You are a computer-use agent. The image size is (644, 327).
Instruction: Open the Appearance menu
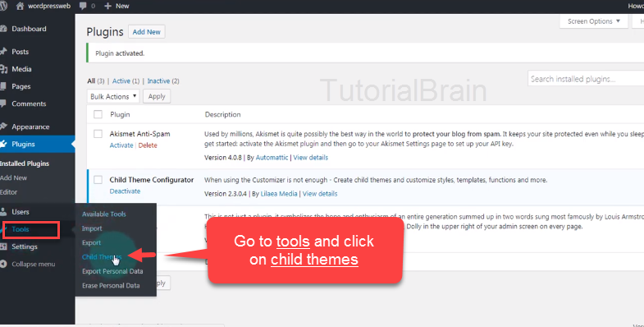(30, 127)
